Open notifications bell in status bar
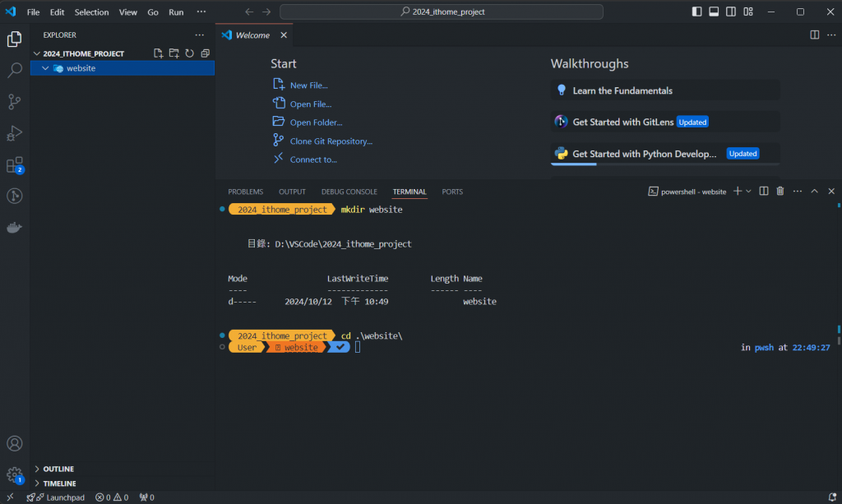Viewport: 842px width, 504px height. (x=832, y=497)
